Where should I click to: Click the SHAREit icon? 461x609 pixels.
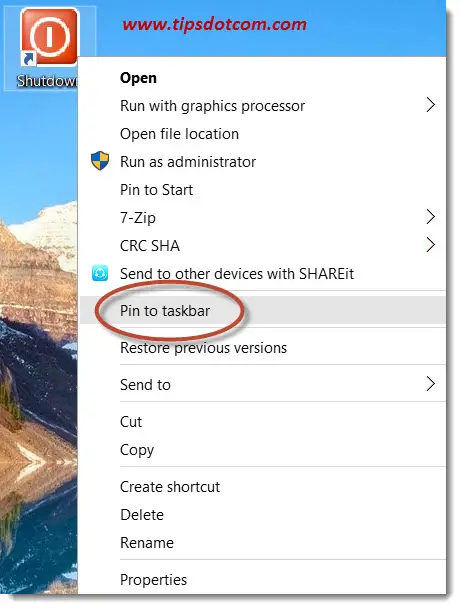click(100, 273)
